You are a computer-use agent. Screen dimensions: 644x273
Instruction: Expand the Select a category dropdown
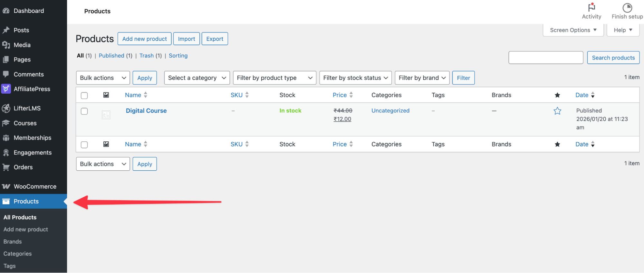197,78
